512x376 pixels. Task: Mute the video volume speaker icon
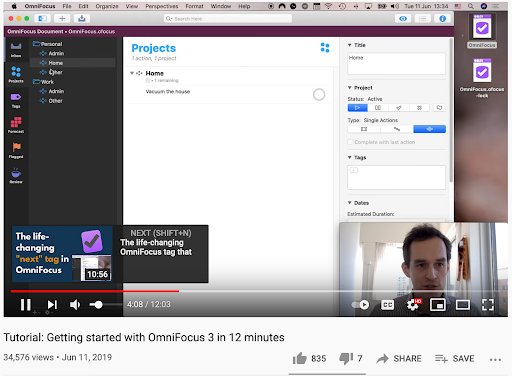[x=75, y=304]
